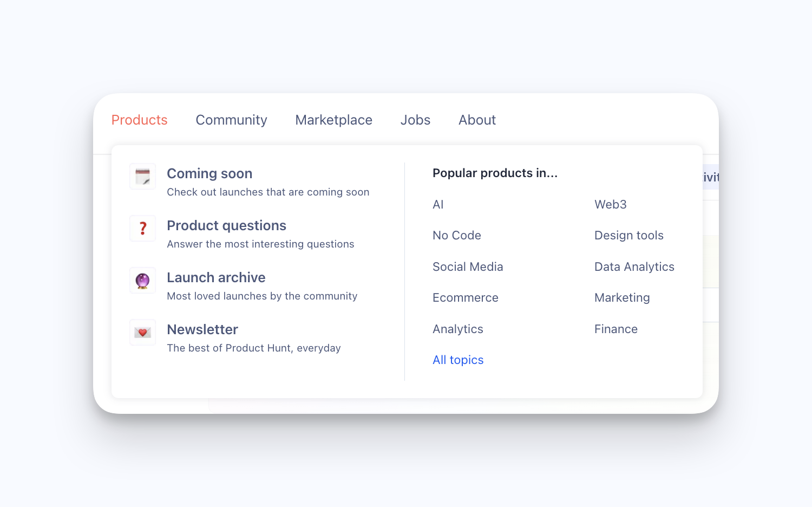Click the Newsletter heart envelope icon
This screenshot has width=812, height=507.
pyautogui.click(x=142, y=333)
